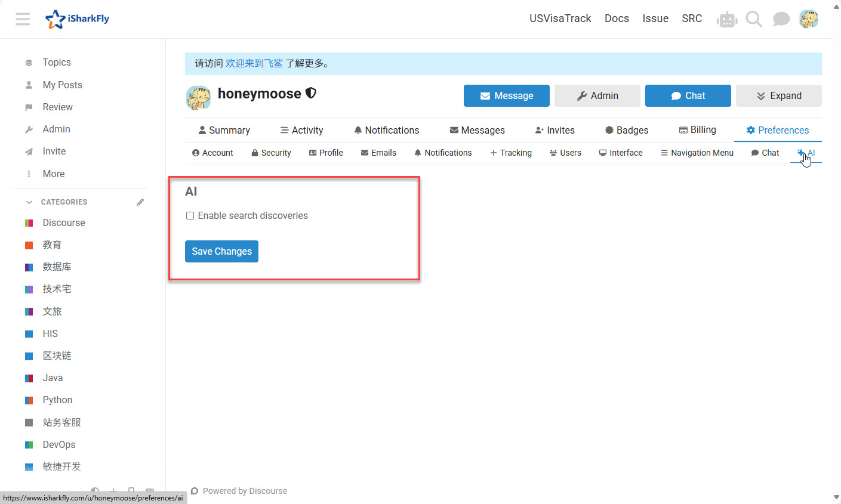Image resolution: width=841 pixels, height=504 pixels.
Task: Click honeymoose profile avatar picture
Action: click(198, 98)
